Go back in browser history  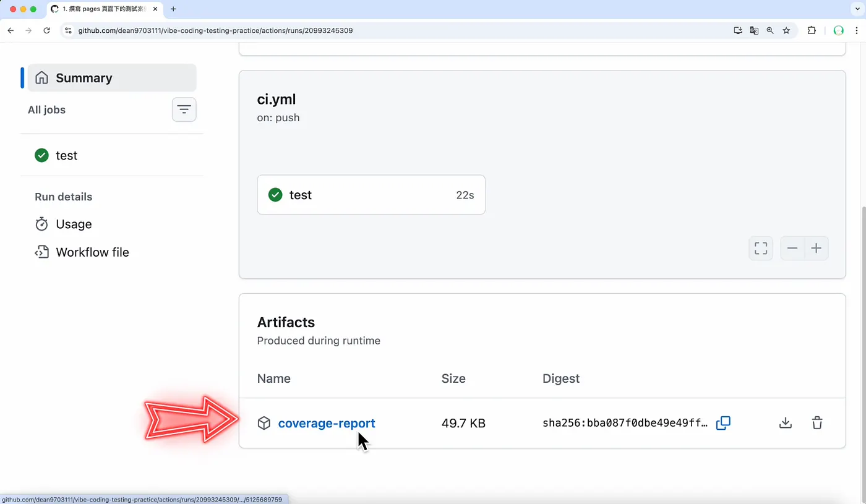tap(11, 30)
